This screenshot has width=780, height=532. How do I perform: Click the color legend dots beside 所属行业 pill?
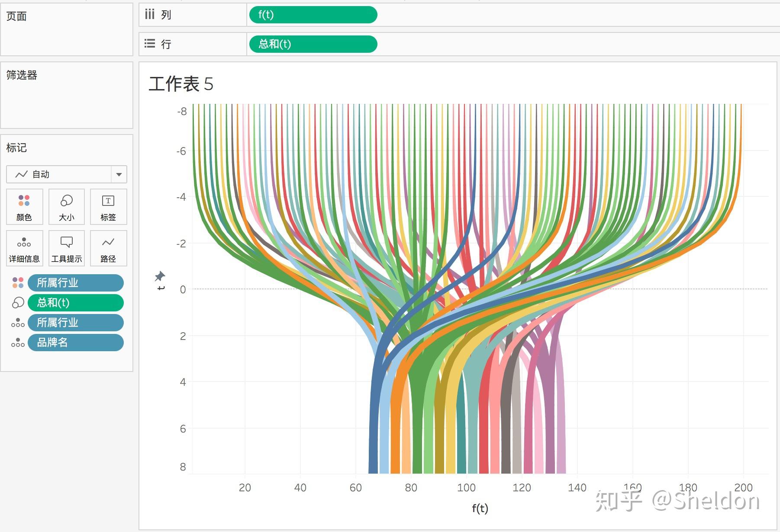(x=18, y=283)
